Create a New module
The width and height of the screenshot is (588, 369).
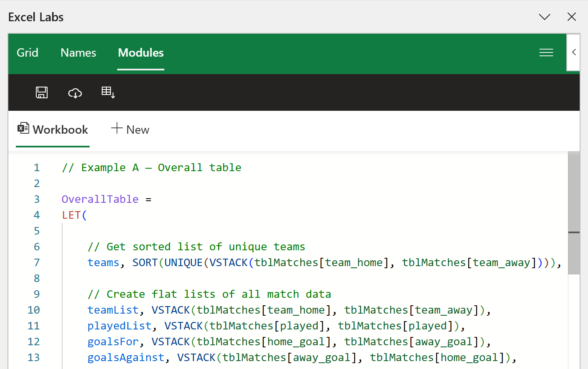[x=130, y=130]
